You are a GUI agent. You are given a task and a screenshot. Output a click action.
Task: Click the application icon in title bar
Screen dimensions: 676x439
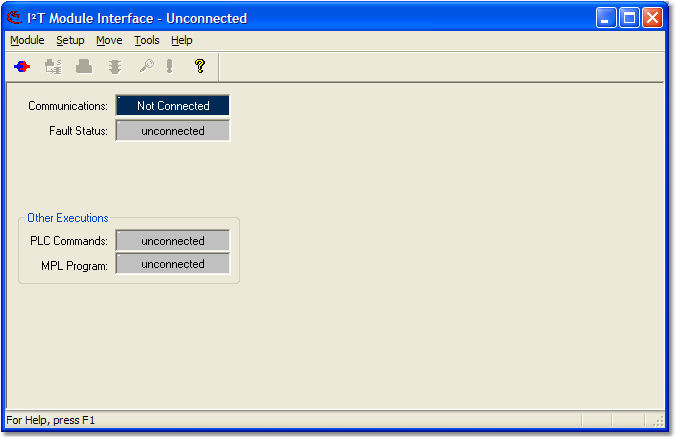point(15,18)
